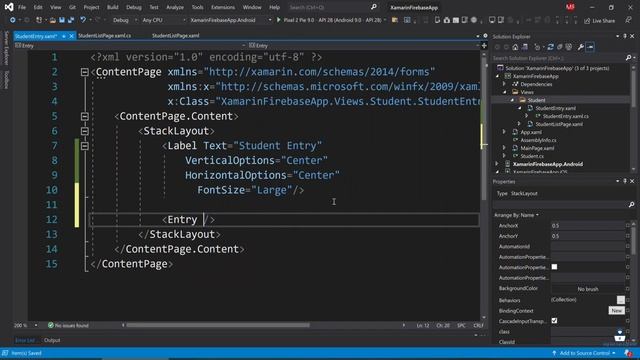Viewport: 640px width, 360px height.
Task: Select AssemblyInfo.cs in Solution Explorer
Action: (x=538, y=140)
